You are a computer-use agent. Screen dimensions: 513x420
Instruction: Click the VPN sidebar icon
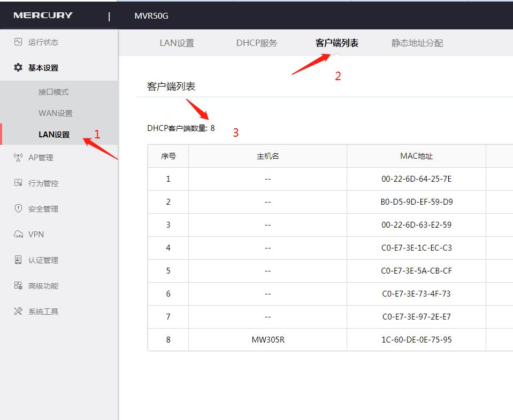(18, 234)
